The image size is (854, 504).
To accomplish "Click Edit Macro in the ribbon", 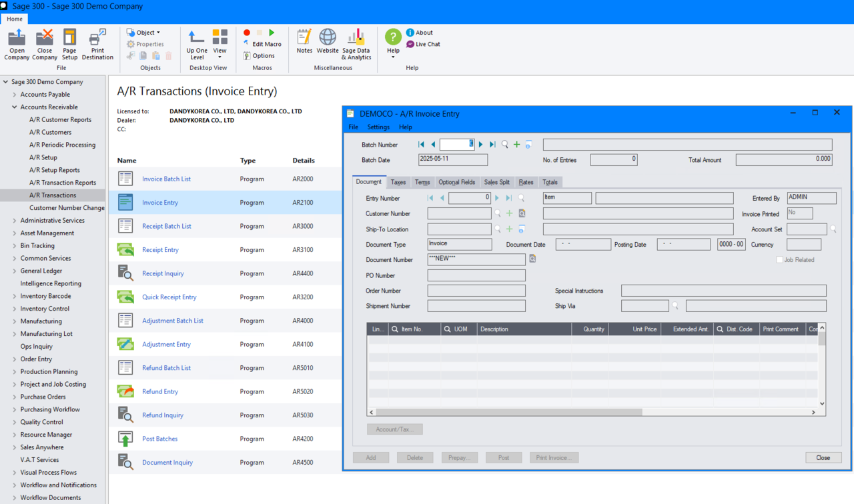I will tap(262, 44).
